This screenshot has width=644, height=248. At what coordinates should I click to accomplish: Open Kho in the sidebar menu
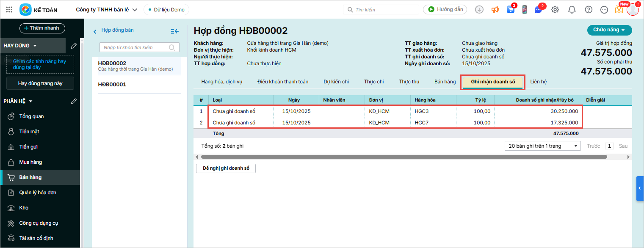coord(24,208)
